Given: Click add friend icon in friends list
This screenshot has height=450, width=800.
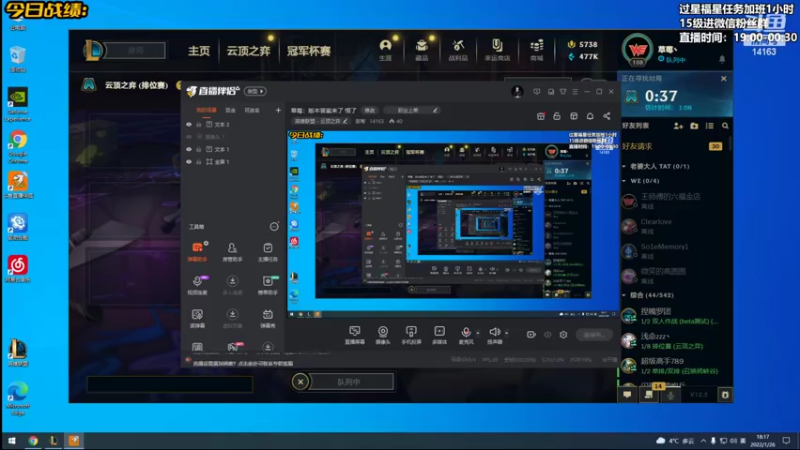Looking at the screenshot, I should (x=678, y=126).
